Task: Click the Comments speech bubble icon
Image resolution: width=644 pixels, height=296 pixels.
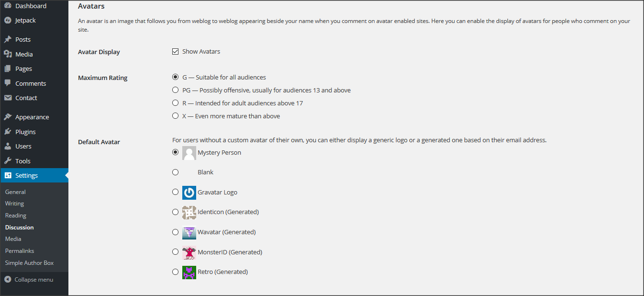Action: 8,83
